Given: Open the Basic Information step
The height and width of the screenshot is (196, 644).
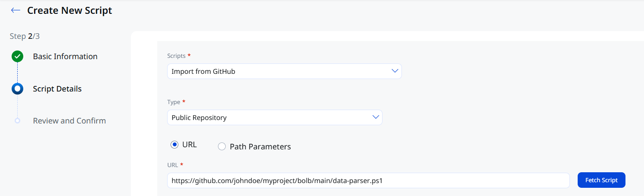Looking at the screenshot, I should click(x=65, y=57).
